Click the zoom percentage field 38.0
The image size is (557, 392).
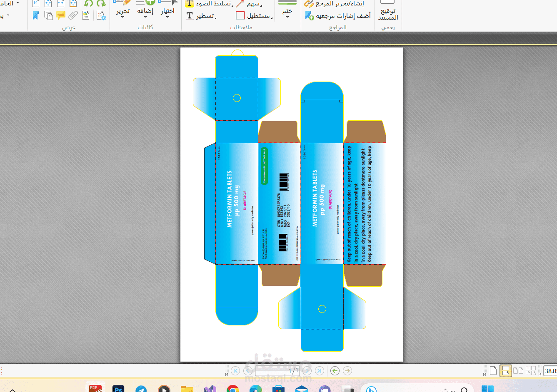[x=550, y=371]
